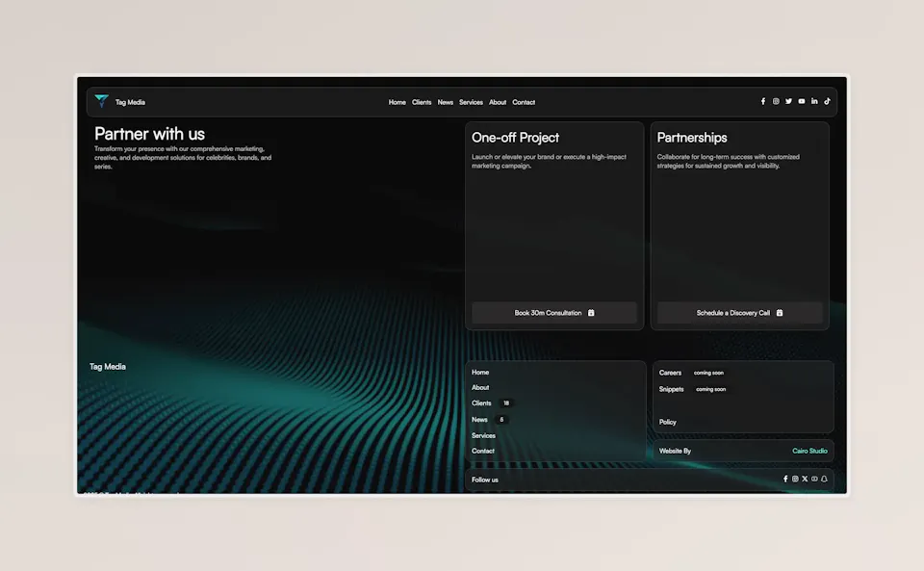Click the Book 30m Consultation button
The width and height of the screenshot is (924, 571).
click(554, 313)
